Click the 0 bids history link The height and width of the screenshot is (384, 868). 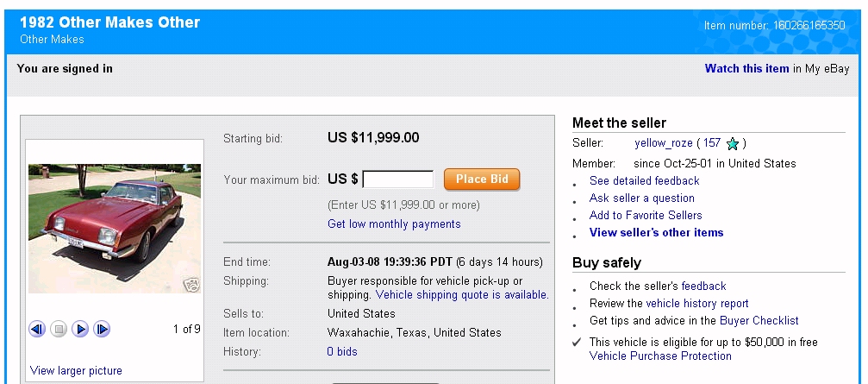click(x=342, y=351)
